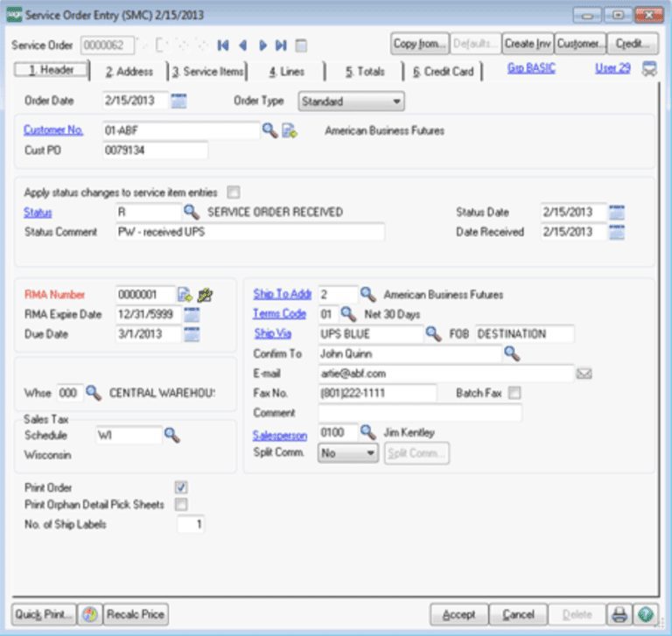The width and height of the screenshot is (672, 636).
Task: Check Print Orphan Detail Pick Sheets
Action: pyautogui.click(x=181, y=505)
